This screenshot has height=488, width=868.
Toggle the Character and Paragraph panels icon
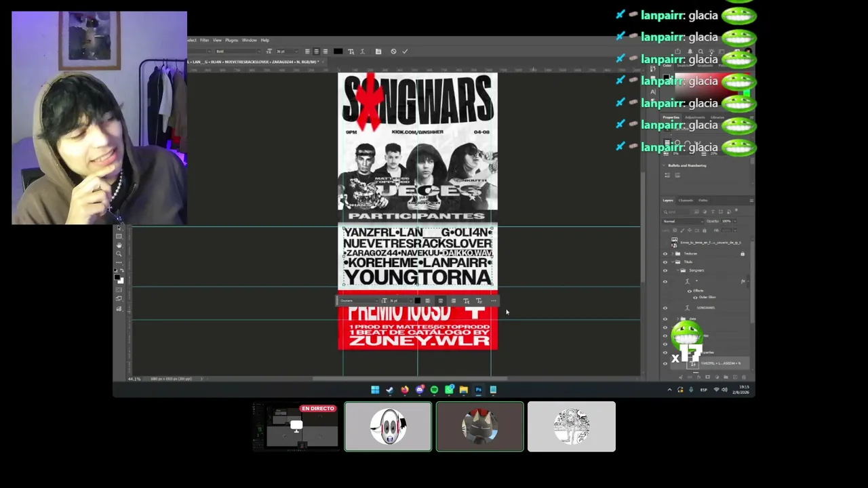coord(378,52)
